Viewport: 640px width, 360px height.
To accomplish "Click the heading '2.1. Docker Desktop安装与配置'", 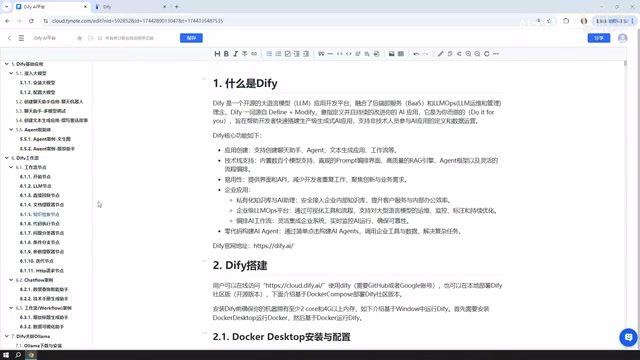I will coord(281,337).
